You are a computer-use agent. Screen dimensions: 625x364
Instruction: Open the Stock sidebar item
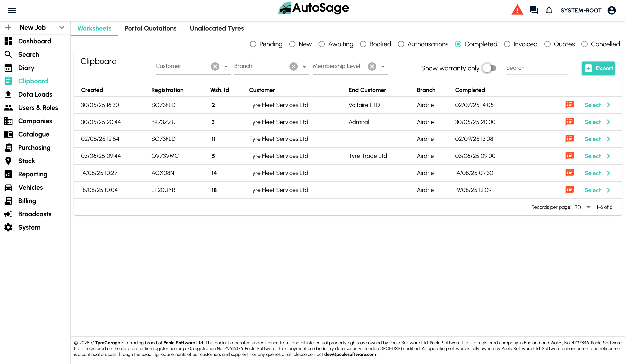[27, 161]
